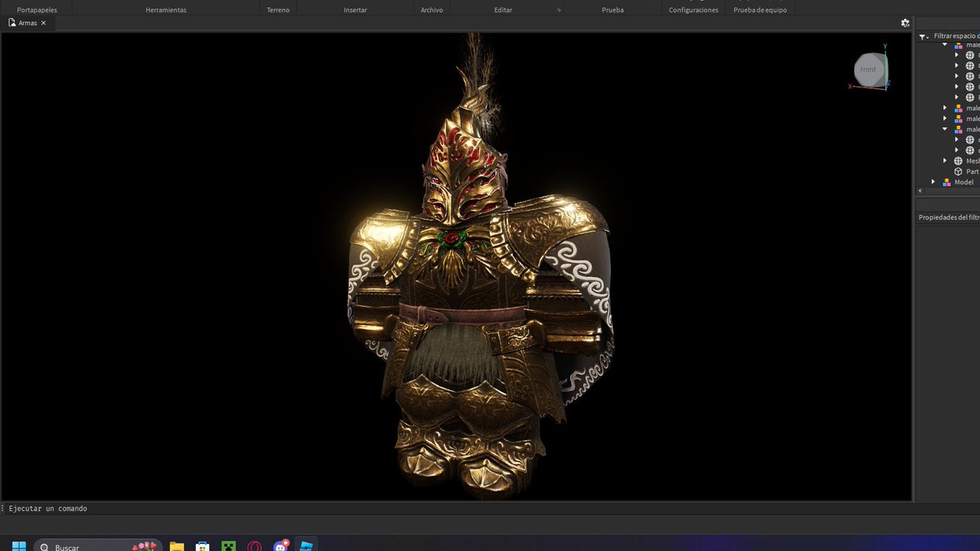Open Microsoft Store from the taskbar
Screen dimensions: 980x551
pos(203,546)
